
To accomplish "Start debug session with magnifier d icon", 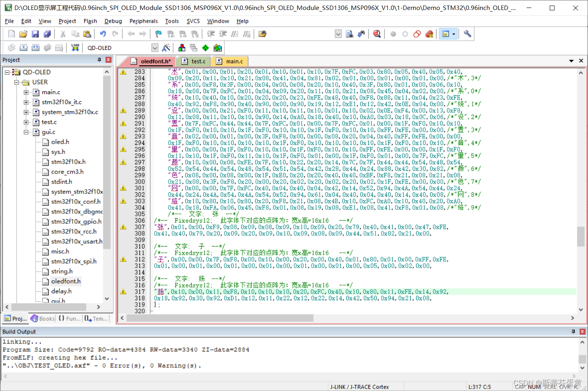I will tap(377, 34).
